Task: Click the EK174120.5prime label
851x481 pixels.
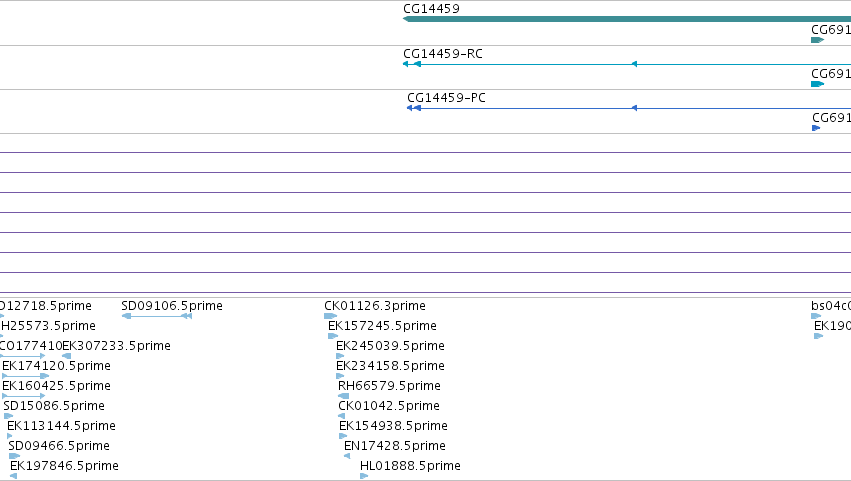Action: point(56,366)
